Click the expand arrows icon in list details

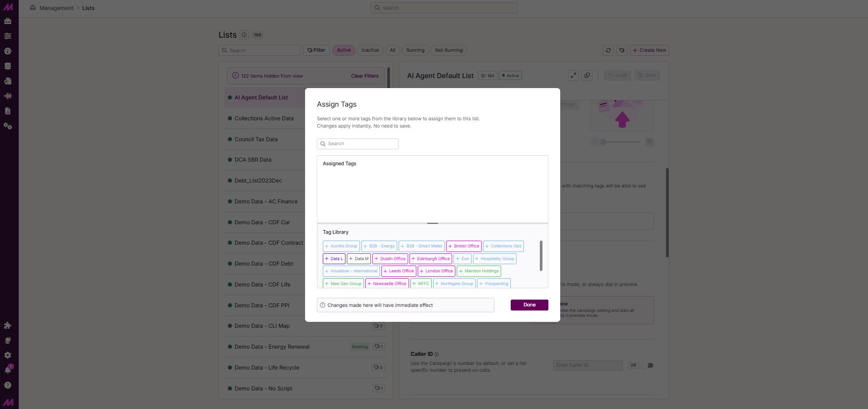coord(573,75)
